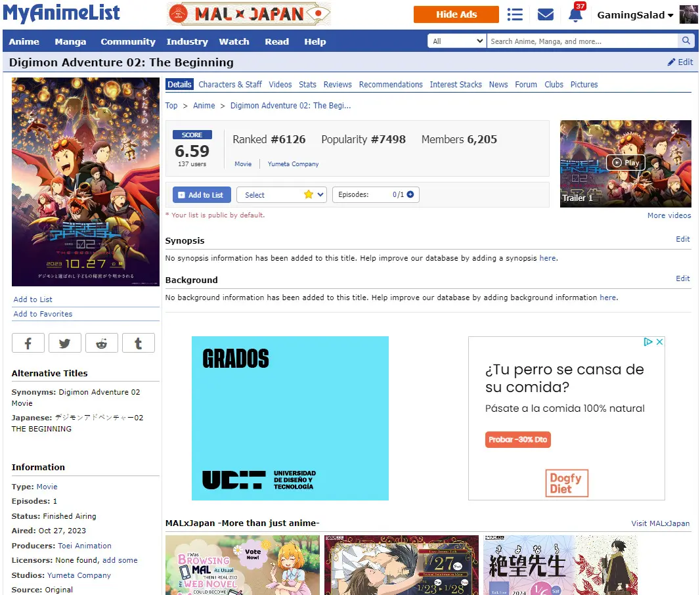Click Add to Favorites link
The width and height of the screenshot is (700, 595).
pyautogui.click(x=43, y=314)
